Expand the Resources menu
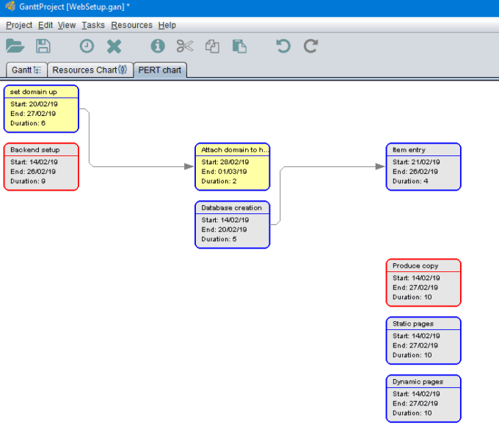Viewport: 499px width, 448px height. click(x=132, y=25)
